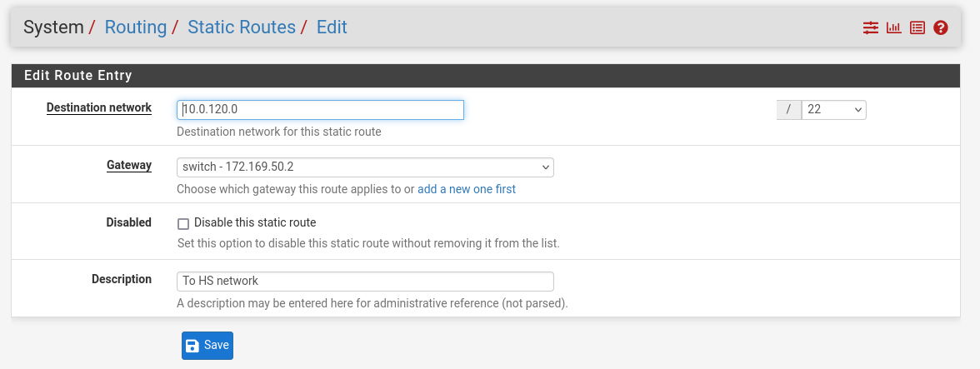
Task: Click the underlined Destination network label
Action: point(99,107)
